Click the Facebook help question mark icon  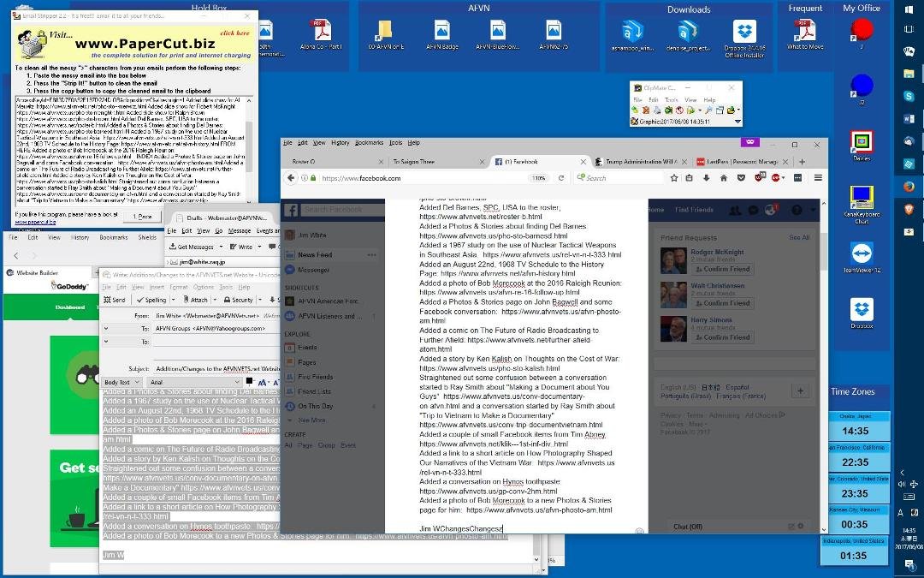pos(797,210)
